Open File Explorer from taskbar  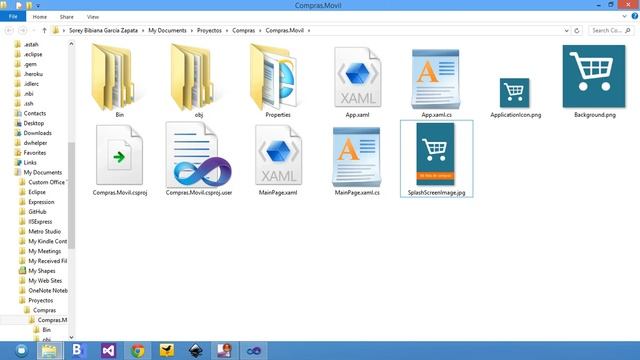coord(49,351)
